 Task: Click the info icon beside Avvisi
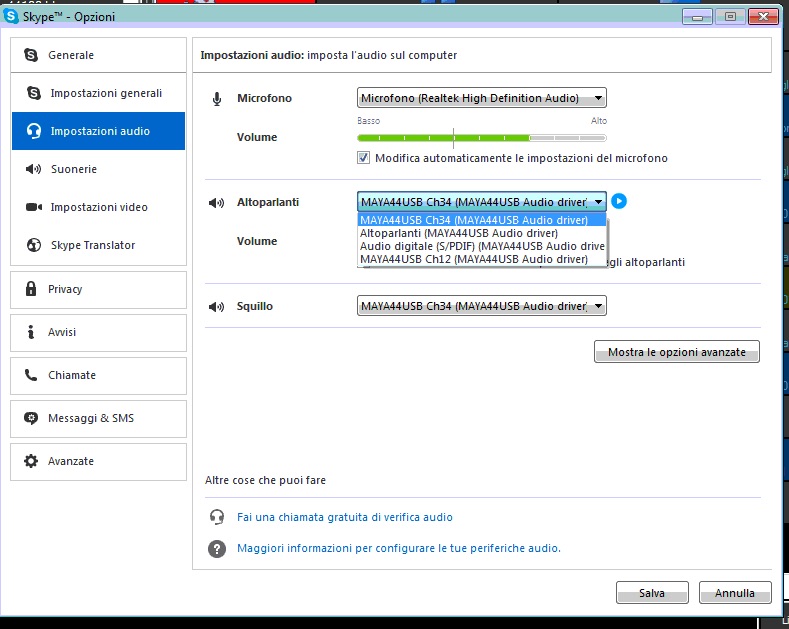(x=31, y=332)
